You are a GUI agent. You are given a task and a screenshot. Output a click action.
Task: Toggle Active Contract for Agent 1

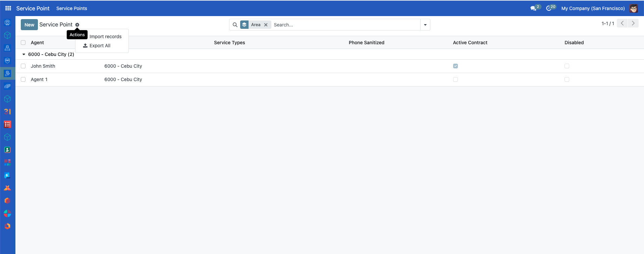[455, 79]
